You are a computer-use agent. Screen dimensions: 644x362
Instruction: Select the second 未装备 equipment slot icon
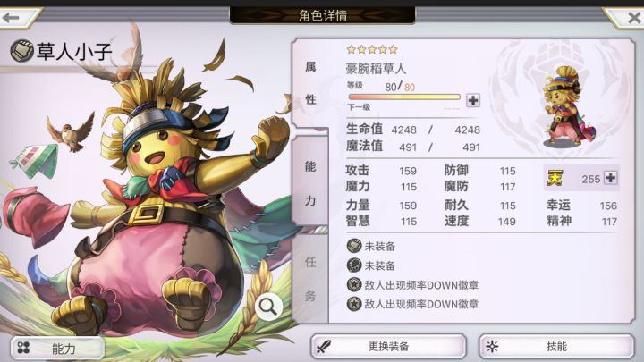pyautogui.click(x=354, y=265)
